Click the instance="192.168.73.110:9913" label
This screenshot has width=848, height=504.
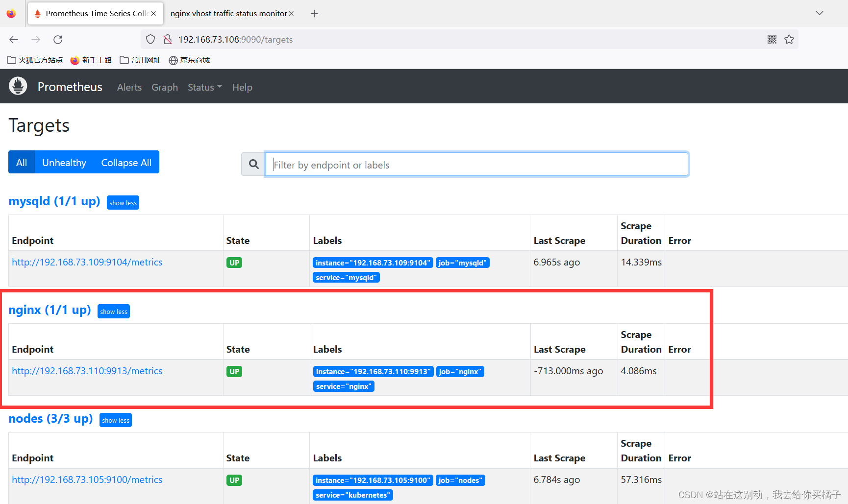(373, 372)
